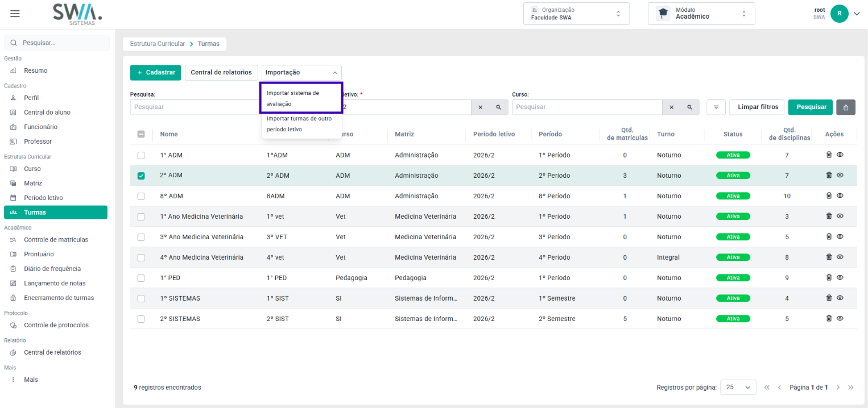
Task: Click Limpar filtros button
Action: [757, 107]
